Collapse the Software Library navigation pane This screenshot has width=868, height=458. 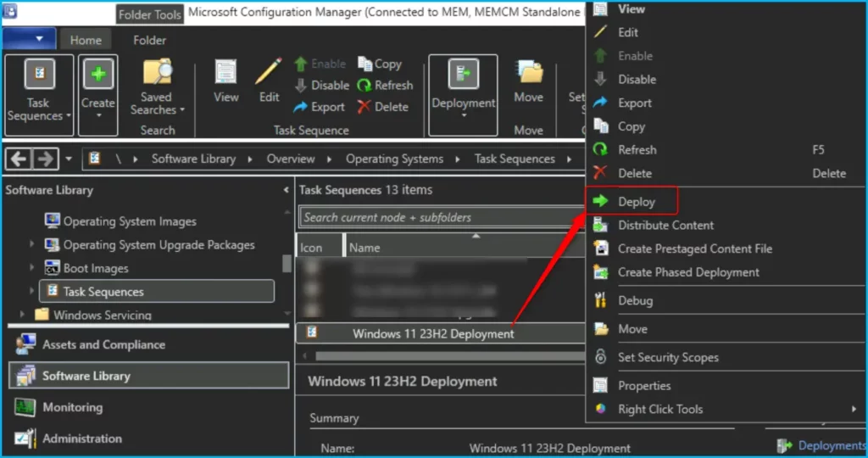[286, 190]
